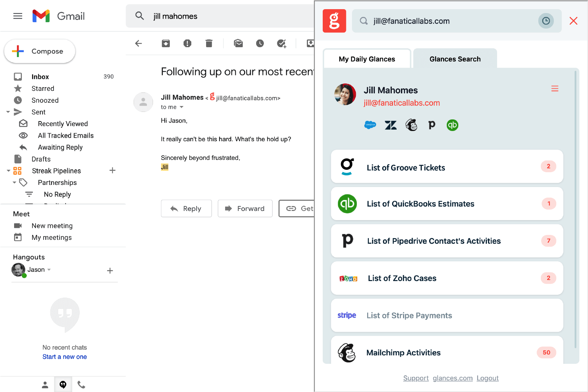This screenshot has height=392, width=588.
Task: Click jill@fanaticallabs.com red email link
Action: pyautogui.click(x=402, y=103)
